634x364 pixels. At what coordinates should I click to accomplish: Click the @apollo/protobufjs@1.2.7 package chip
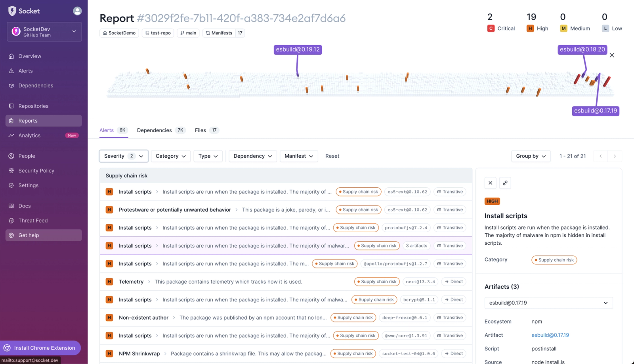pyautogui.click(x=395, y=264)
